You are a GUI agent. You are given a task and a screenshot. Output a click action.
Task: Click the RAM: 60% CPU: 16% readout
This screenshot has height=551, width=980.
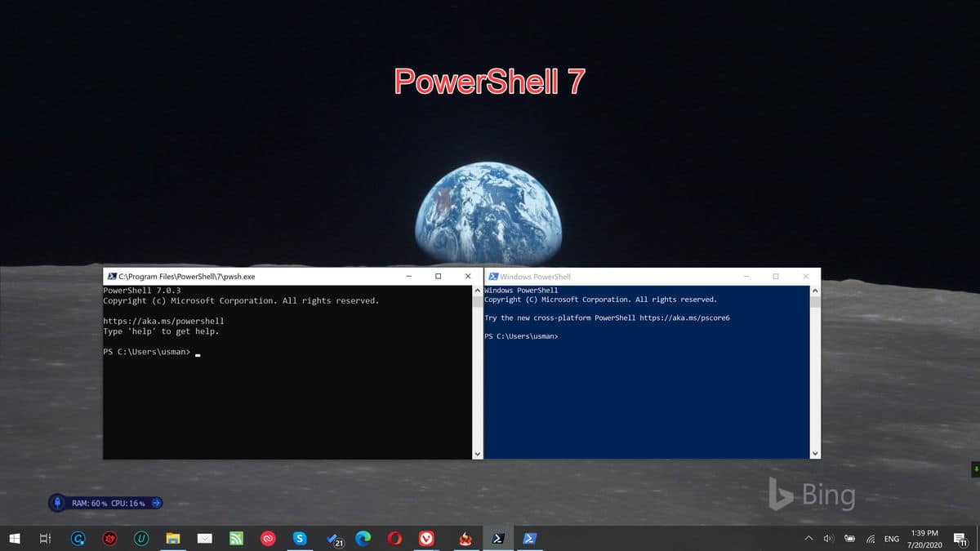(109, 504)
